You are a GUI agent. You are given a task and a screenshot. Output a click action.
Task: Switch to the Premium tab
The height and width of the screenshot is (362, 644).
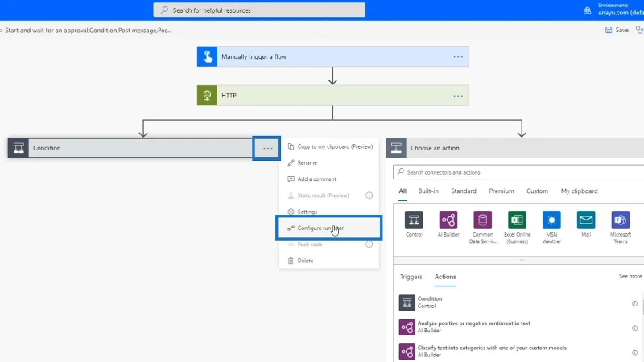(502, 191)
